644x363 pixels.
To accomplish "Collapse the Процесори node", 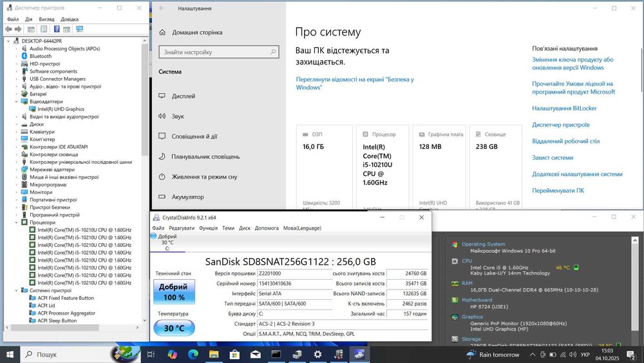I will tap(17, 222).
